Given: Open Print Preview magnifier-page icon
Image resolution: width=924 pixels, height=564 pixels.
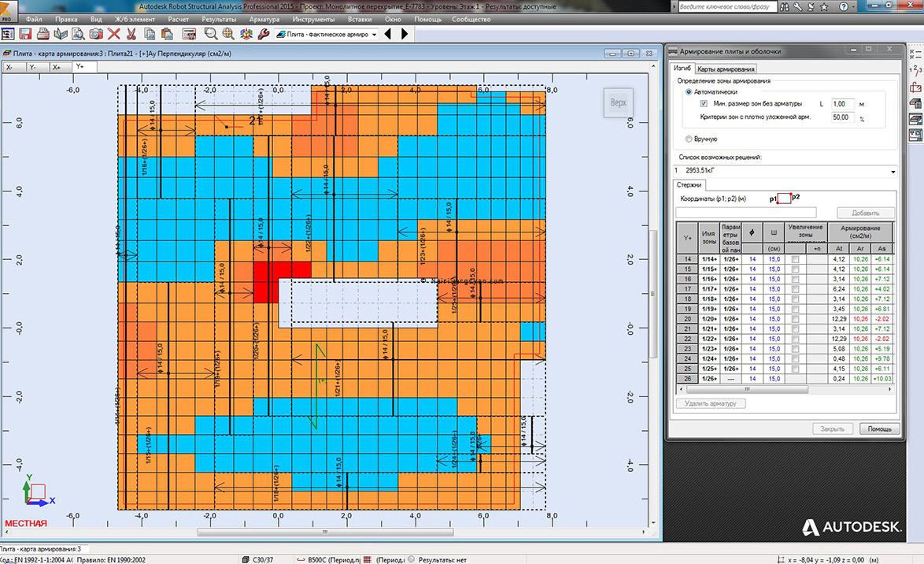Looking at the screenshot, I should tap(78, 34).
